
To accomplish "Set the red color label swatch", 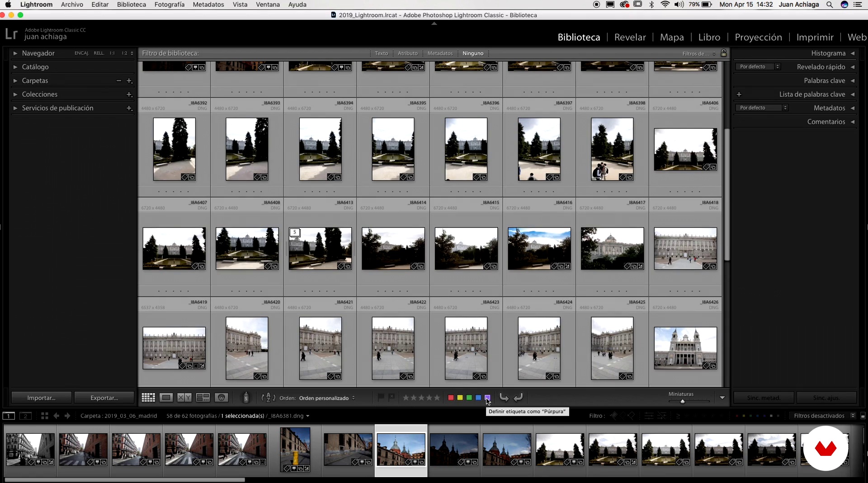I will tap(451, 398).
